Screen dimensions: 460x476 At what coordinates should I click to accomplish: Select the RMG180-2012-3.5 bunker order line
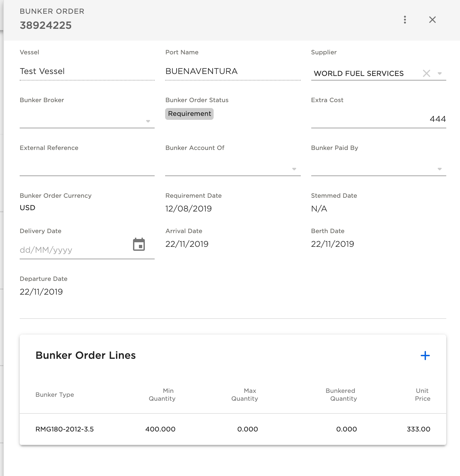pyautogui.click(x=65, y=429)
